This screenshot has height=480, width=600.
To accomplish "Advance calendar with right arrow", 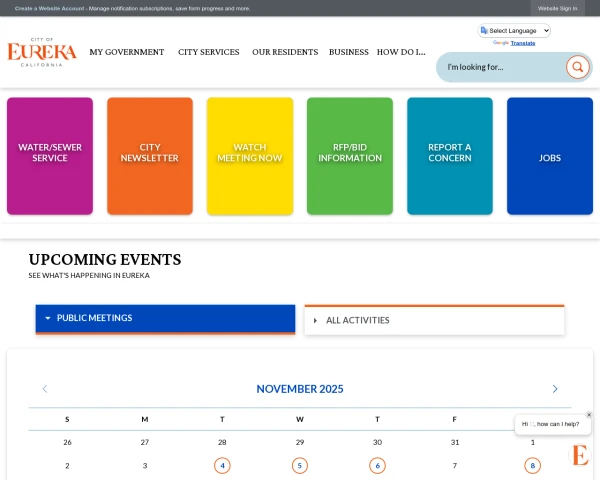I will coord(555,389).
